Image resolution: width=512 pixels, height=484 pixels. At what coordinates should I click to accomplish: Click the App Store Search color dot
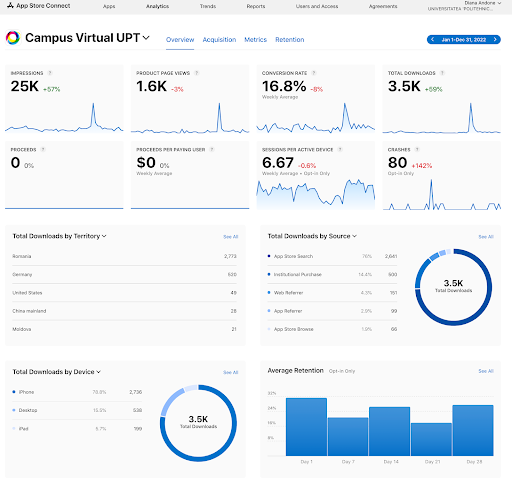click(269, 256)
